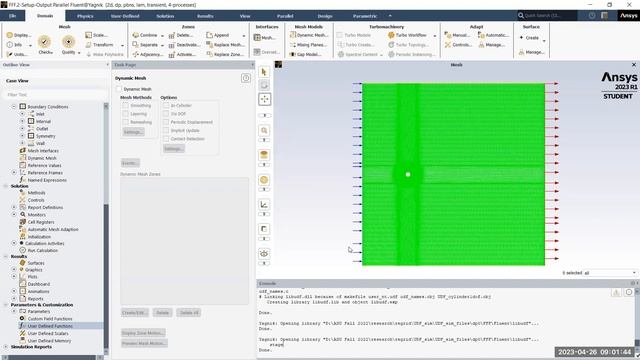Collapse the Boundary Conditions tree node
Viewport: 640px width, 360px height.
(x=14, y=107)
